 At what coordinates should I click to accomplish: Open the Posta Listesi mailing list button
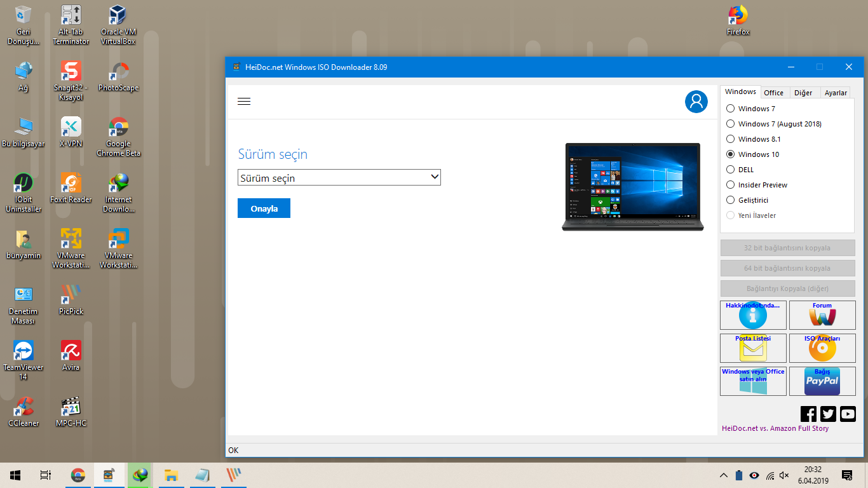point(753,348)
